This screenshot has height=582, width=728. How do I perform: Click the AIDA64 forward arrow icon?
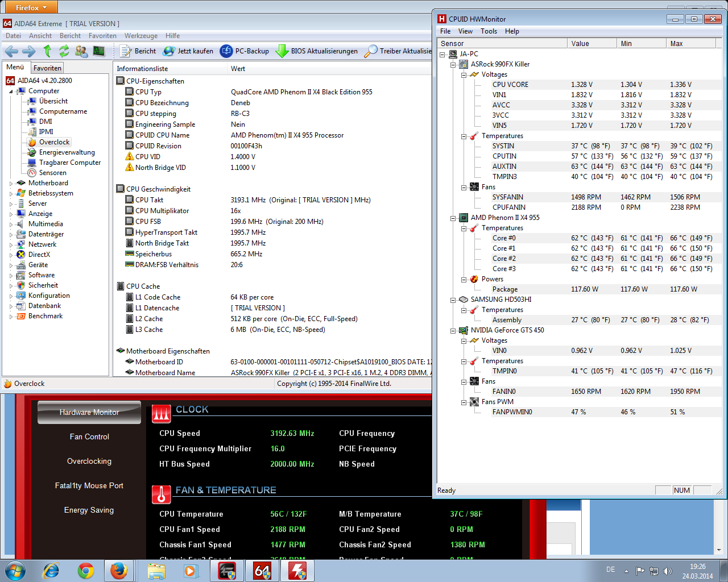click(29, 51)
